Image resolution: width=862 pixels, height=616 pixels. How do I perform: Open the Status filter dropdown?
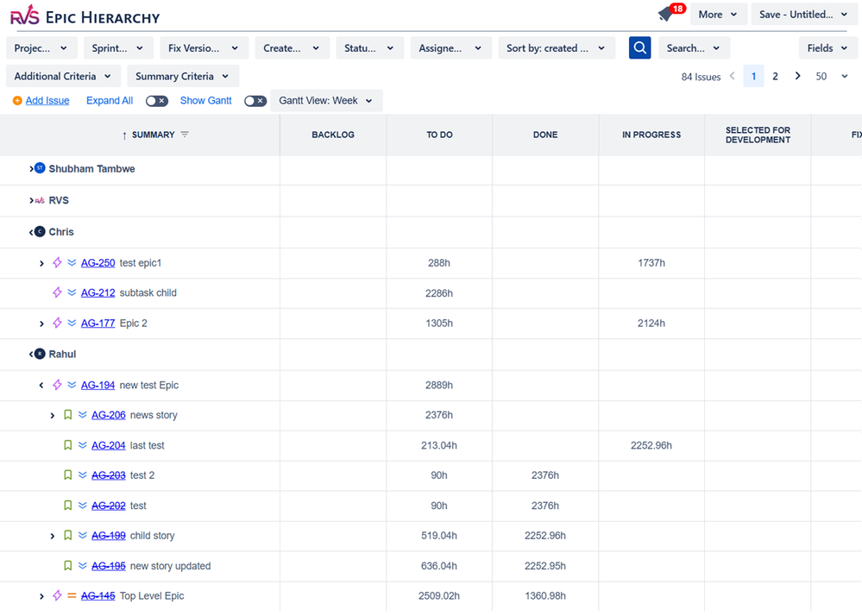point(369,47)
